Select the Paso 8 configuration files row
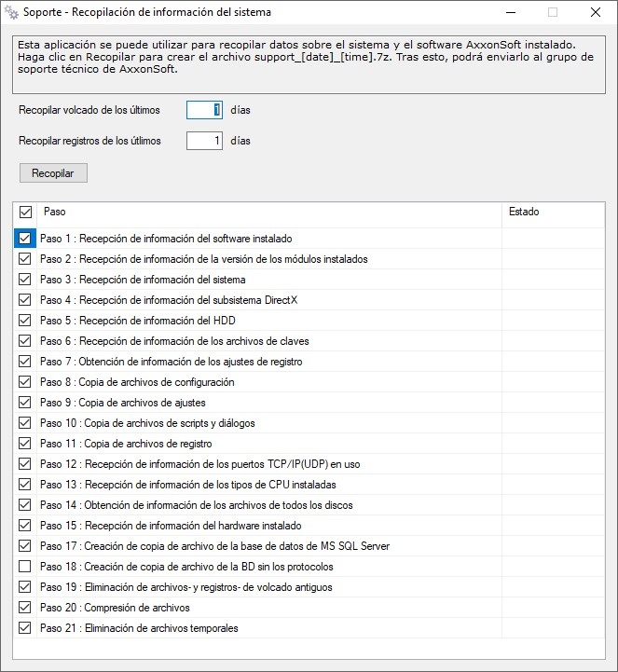618x672 pixels. click(137, 382)
